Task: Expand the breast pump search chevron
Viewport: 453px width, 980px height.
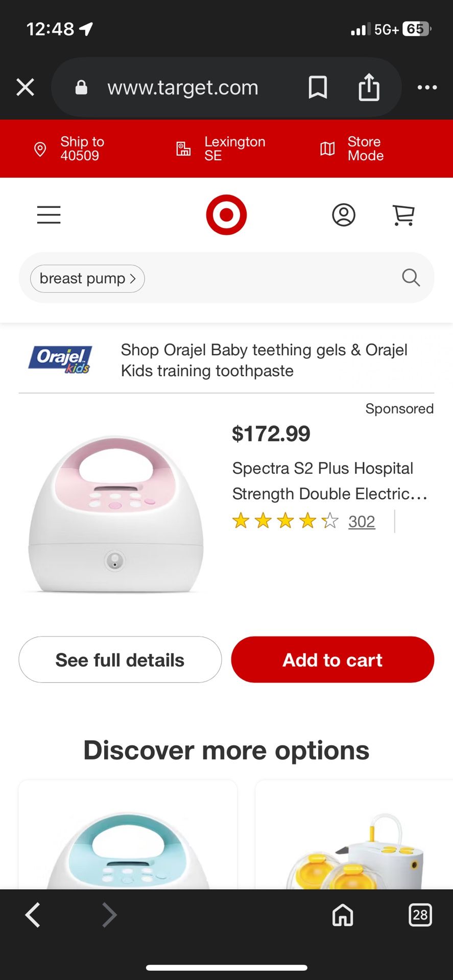Action: (133, 279)
